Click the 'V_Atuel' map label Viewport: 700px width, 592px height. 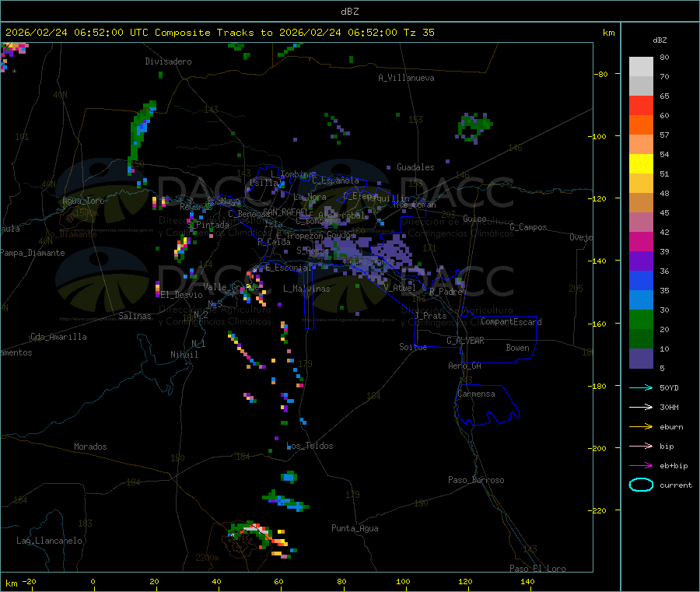[x=399, y=288]
